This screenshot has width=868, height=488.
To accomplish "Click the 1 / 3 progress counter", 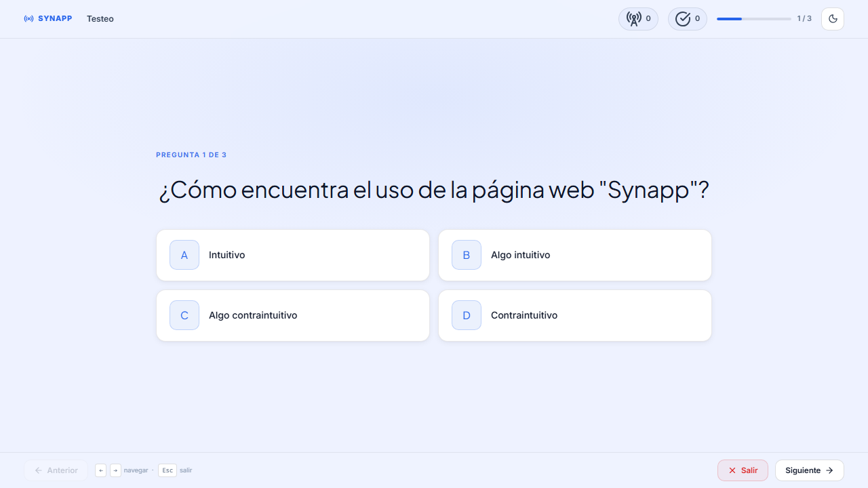I will (x=804, y=19).
